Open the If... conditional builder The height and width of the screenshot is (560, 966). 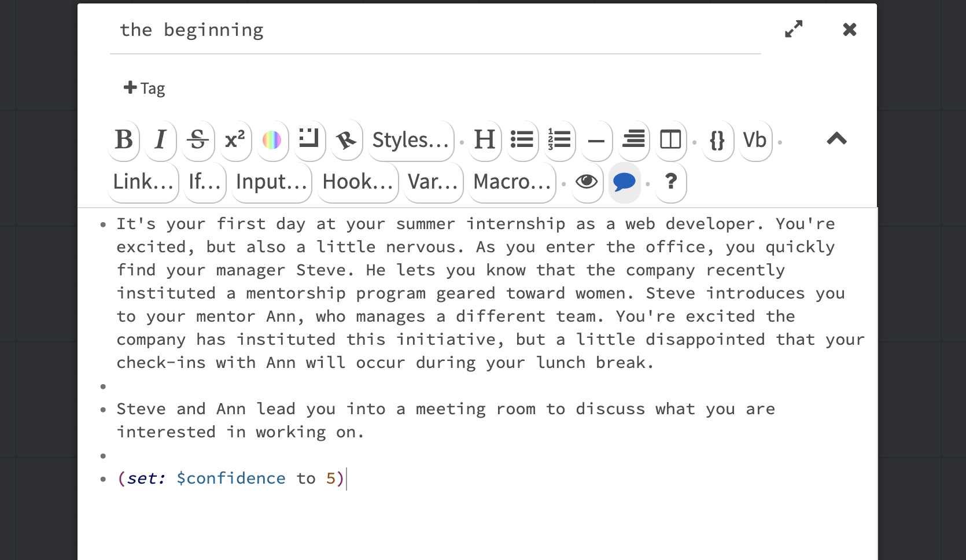tap(205, 182)
